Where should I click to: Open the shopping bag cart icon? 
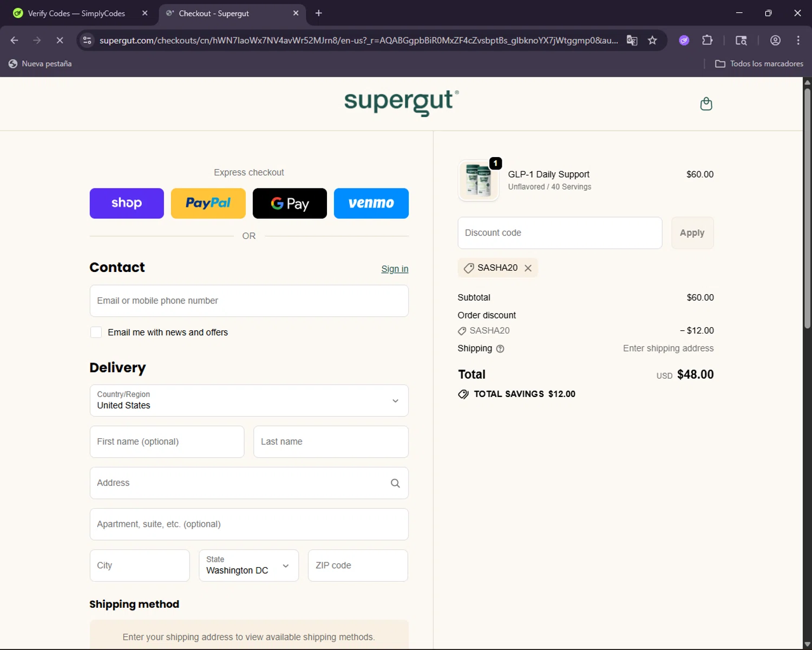point(706,104)
